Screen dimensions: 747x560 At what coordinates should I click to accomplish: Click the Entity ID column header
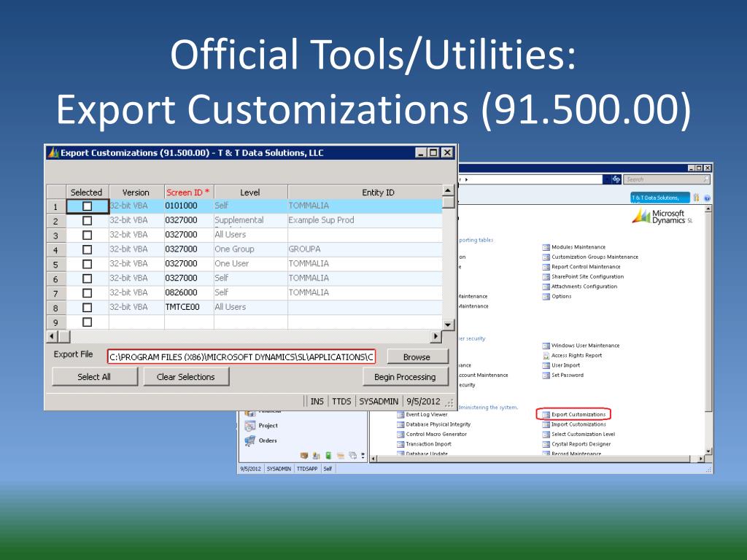(x=365, y=192)
